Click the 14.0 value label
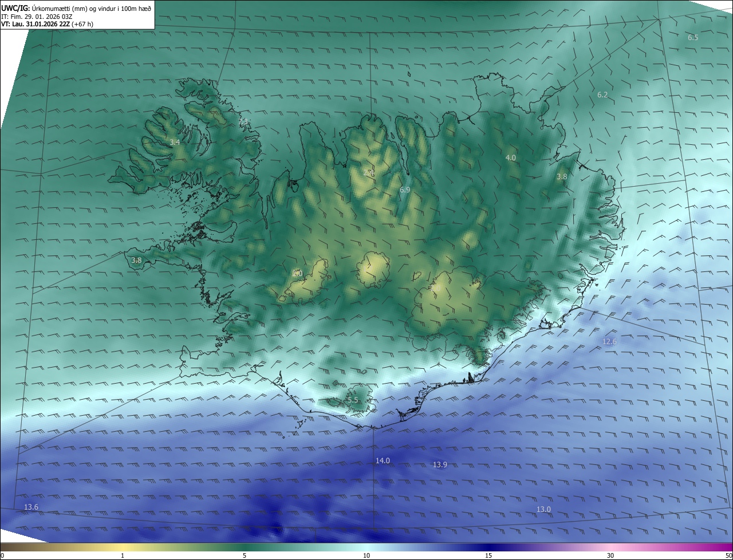 pyautogui.click(x=383, y=461)
